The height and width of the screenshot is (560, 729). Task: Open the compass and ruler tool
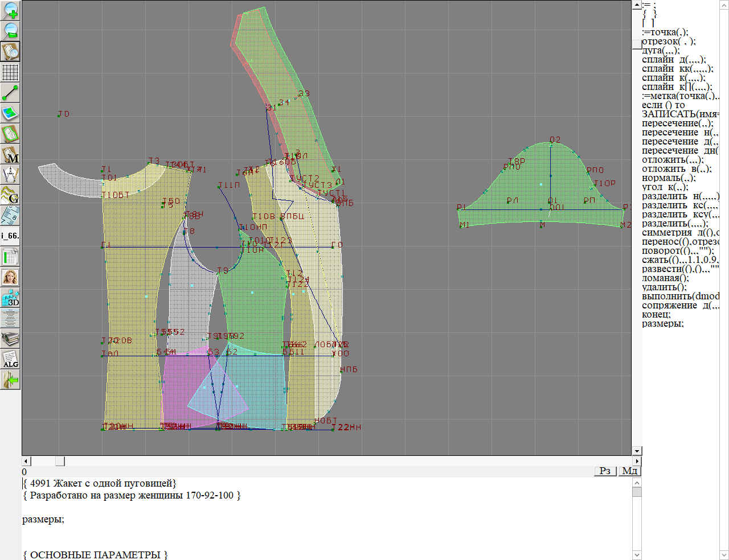point(10,174)
